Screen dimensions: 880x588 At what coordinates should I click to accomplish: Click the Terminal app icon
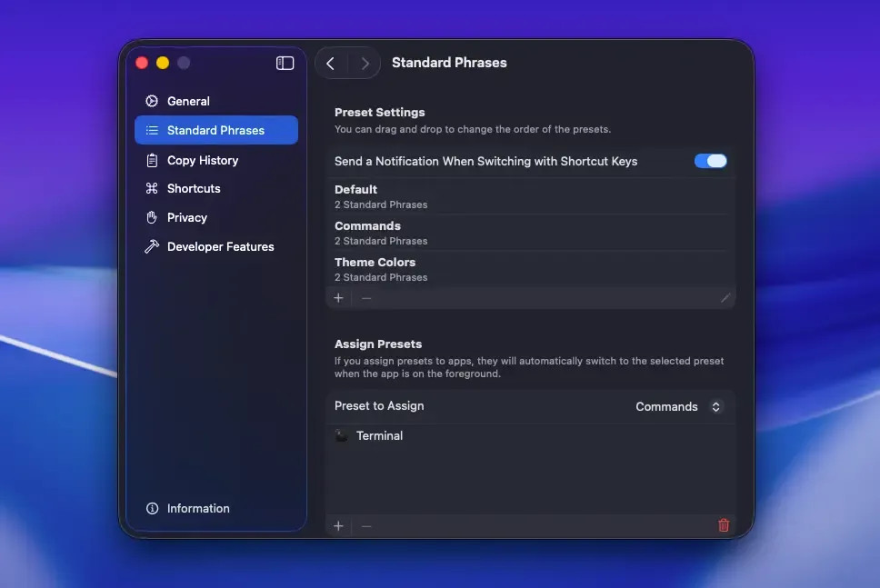coord(341,435)
